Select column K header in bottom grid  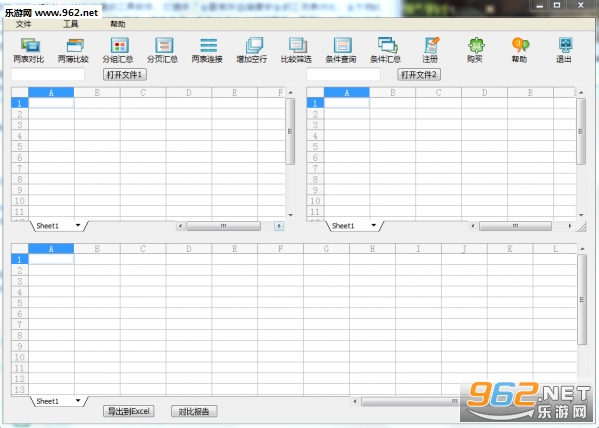[x=510, y=249]
